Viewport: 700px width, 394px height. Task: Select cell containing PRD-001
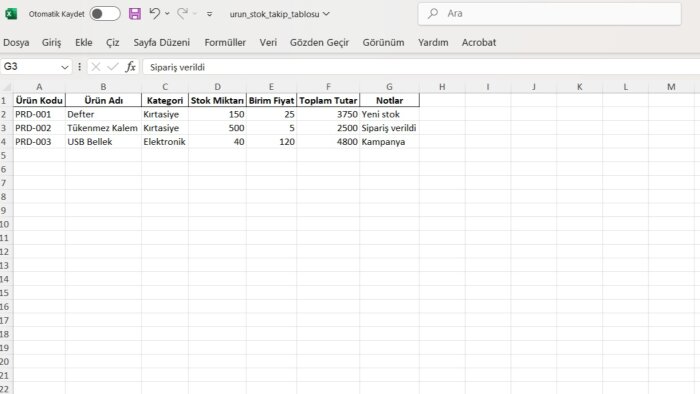39,114
